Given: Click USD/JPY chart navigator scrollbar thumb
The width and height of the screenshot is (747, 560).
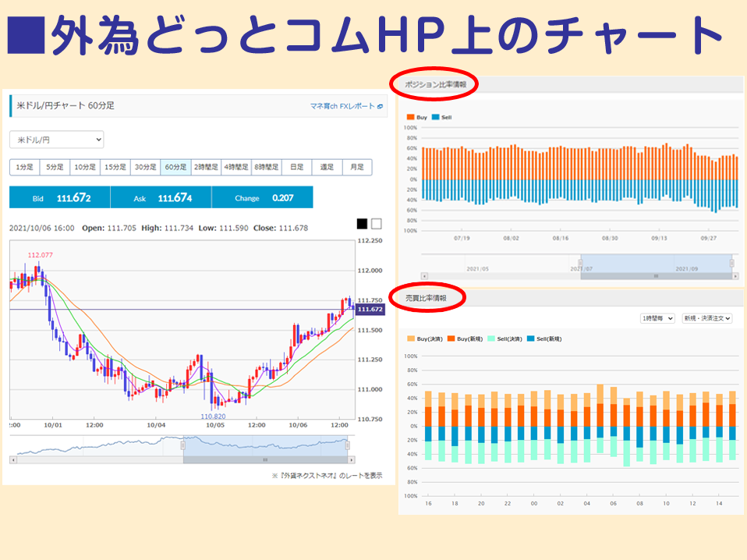Looking at the screenshot, I should coord(265,460).
